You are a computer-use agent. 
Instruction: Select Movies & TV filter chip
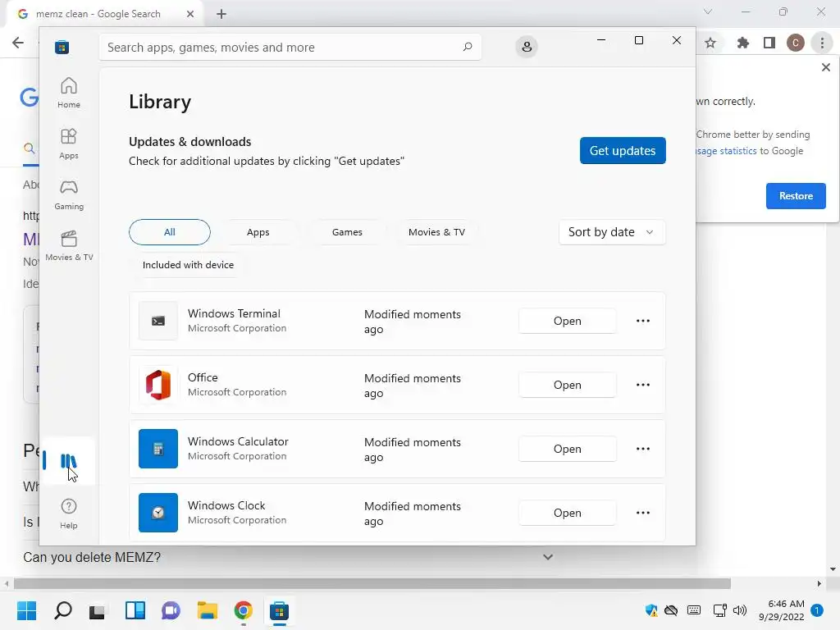click(x=436, y=232)
